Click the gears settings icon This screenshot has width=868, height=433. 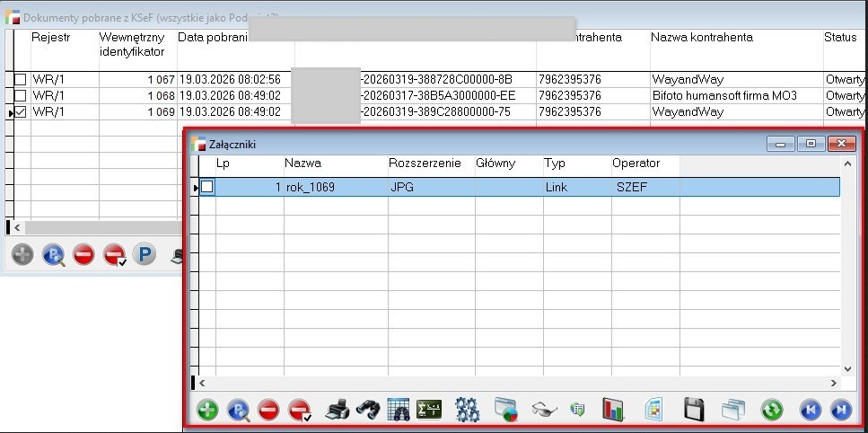[467, 411]
